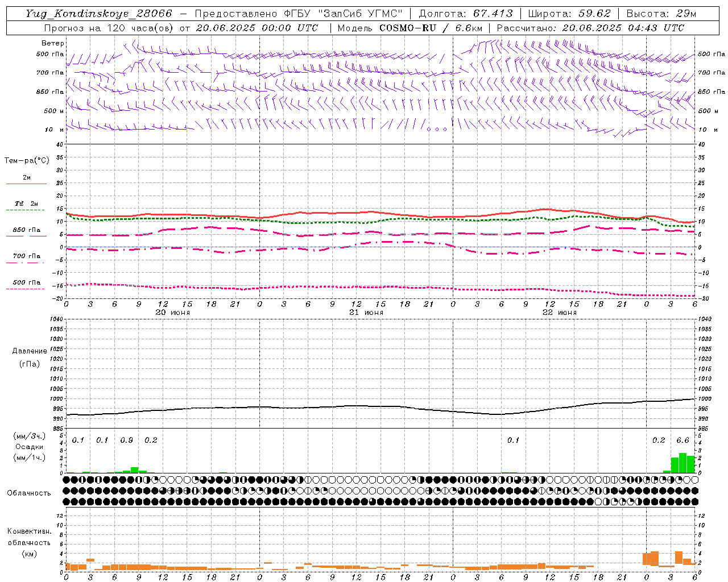Click the 20 июня date label

[173, 313]
